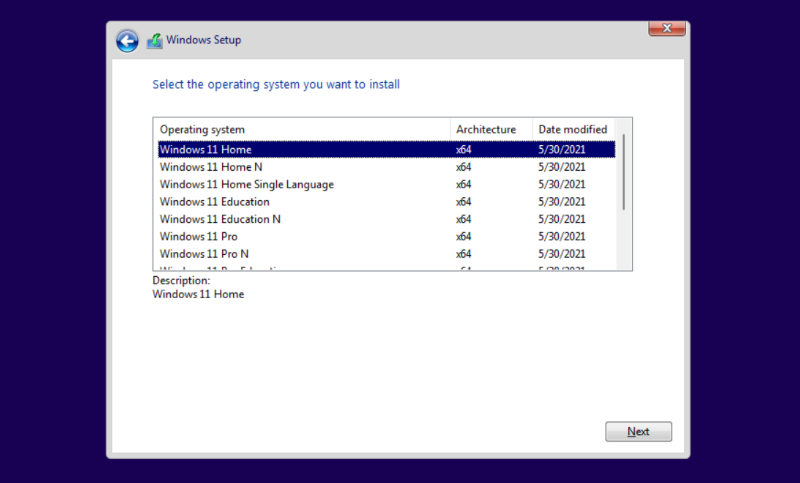Click the blue back arrow button

click(x=127, y=40)
